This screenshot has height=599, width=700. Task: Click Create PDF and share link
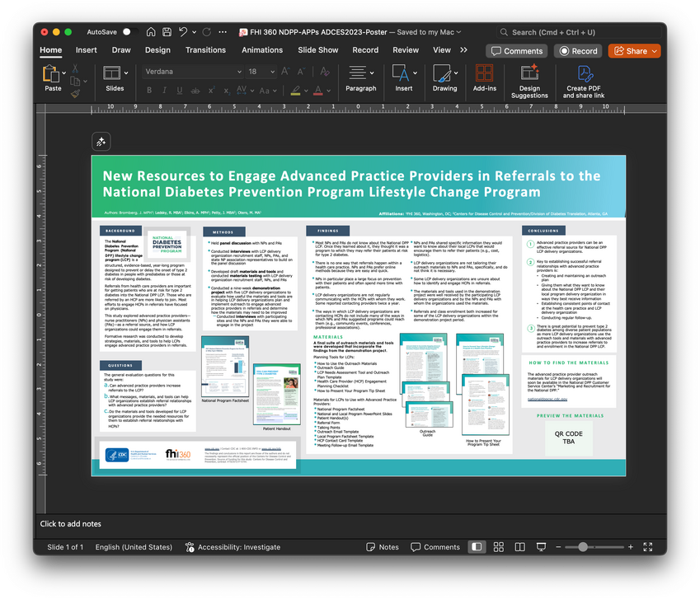coord(585,79)
